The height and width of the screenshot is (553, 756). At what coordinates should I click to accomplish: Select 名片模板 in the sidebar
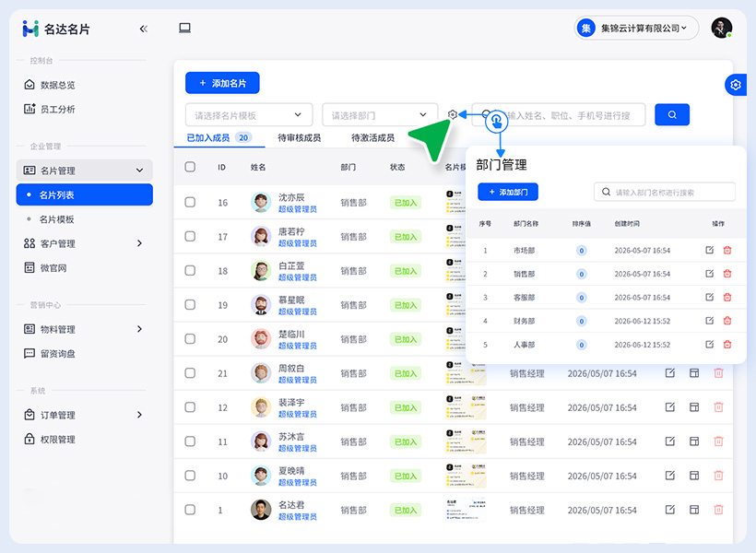click(56, 219)
